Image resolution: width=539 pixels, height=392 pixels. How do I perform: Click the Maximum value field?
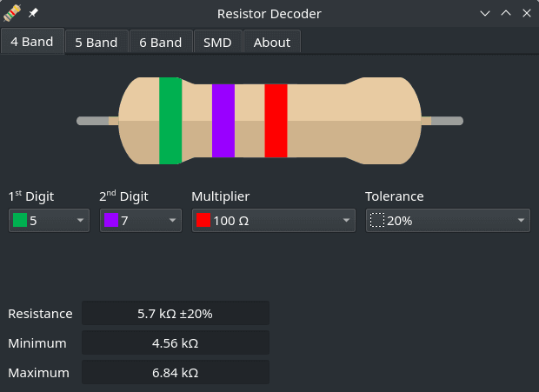click(175, 372)
